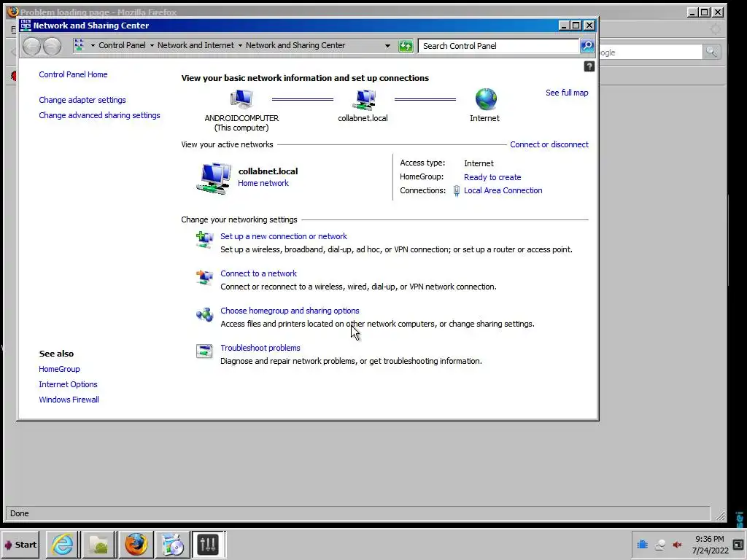Click the Control Panel breadcrumb
This screenshot has height=560, width=747.
tap(122, 45)
